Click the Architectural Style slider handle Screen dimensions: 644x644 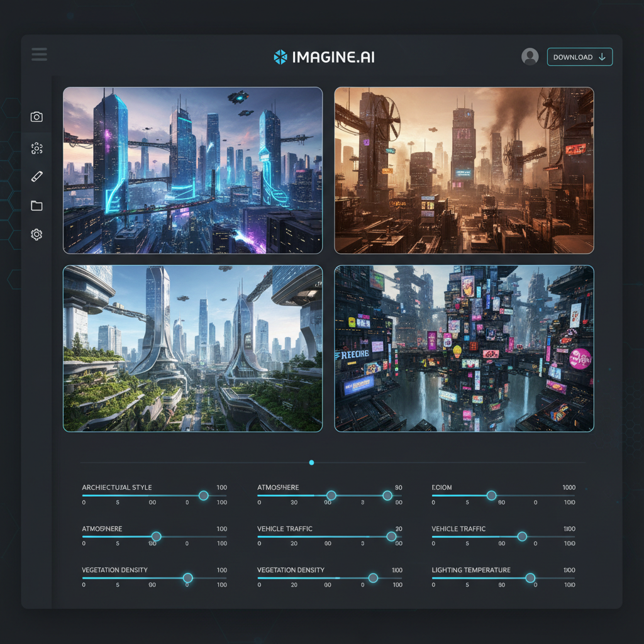(203, 496)
